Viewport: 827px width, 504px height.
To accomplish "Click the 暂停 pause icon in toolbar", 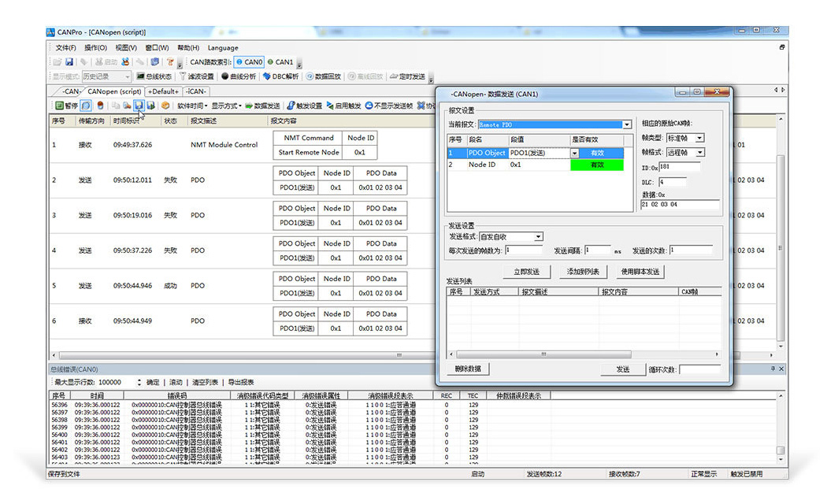I will [59, 106].
